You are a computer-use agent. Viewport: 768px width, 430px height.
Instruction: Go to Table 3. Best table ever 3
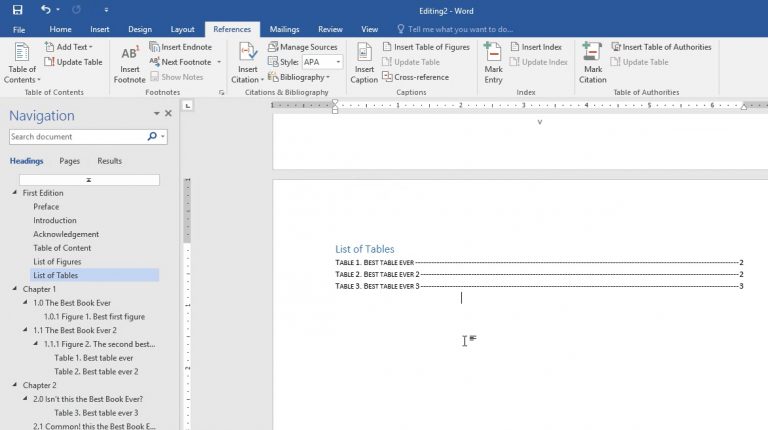(x=96, y=413)
